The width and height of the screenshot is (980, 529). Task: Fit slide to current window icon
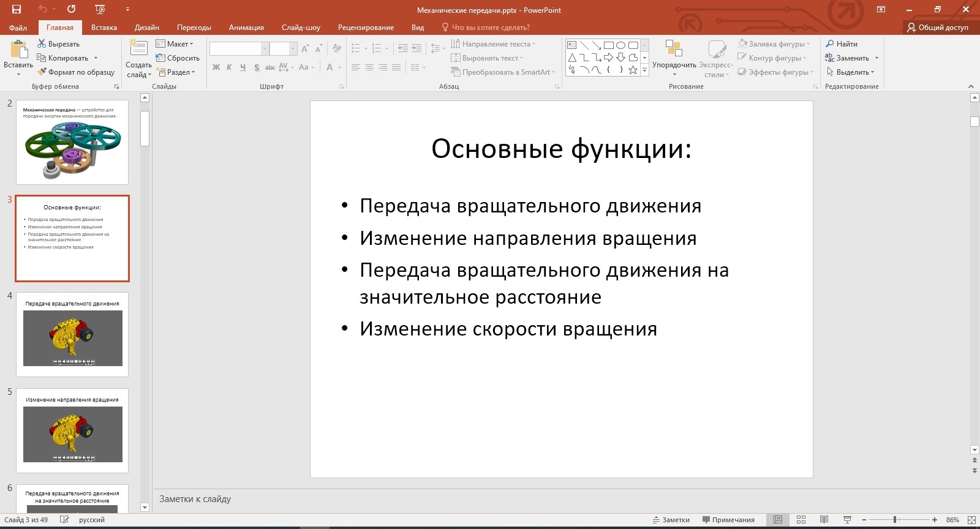[971, 520]
